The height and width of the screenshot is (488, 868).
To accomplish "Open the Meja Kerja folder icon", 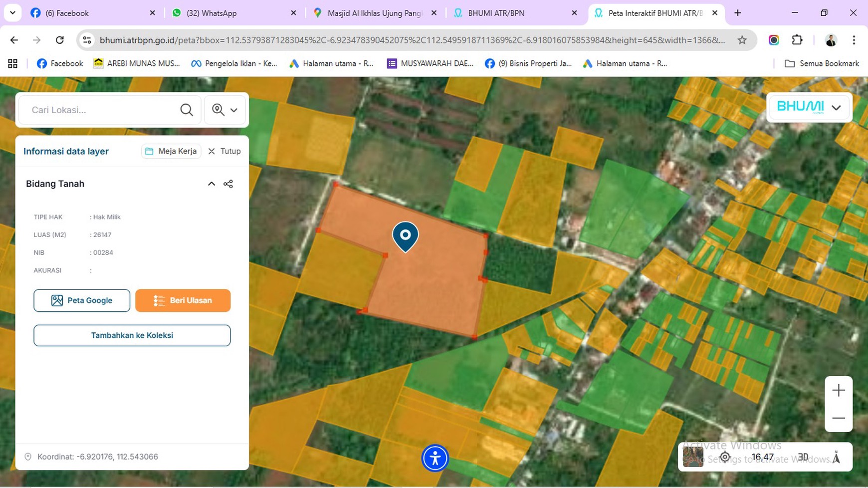I will 150,151.
